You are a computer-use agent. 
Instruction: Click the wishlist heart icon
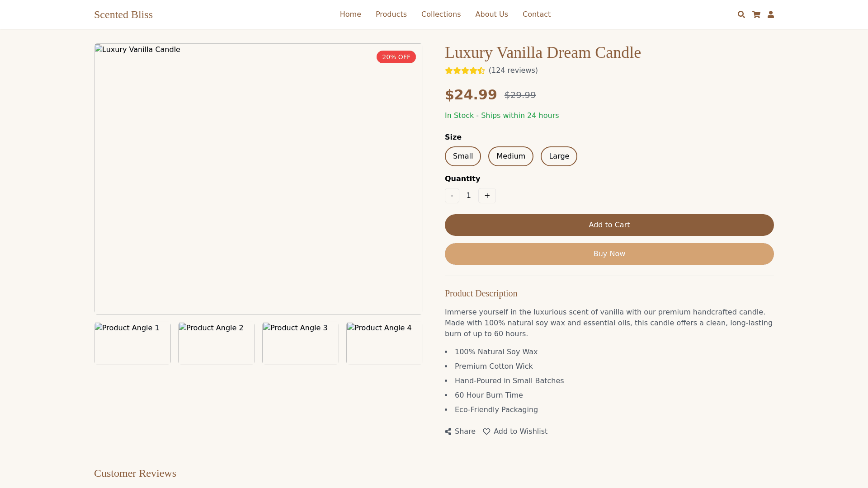[486, 432]
